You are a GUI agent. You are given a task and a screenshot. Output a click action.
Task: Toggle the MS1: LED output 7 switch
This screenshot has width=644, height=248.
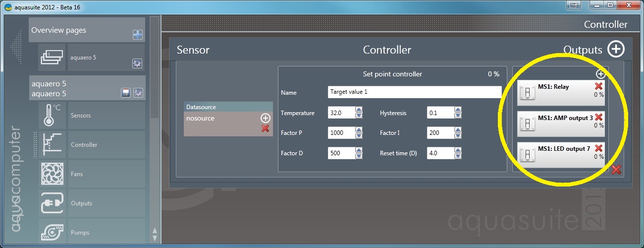click(x=527, y=155)
